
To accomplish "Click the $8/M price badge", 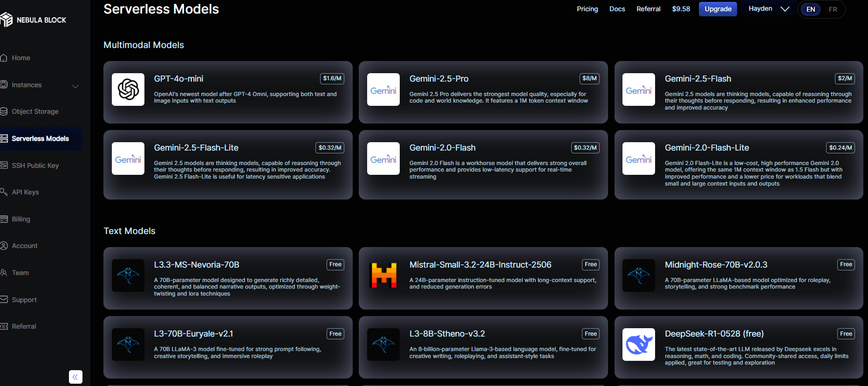I will coord(589,78).
